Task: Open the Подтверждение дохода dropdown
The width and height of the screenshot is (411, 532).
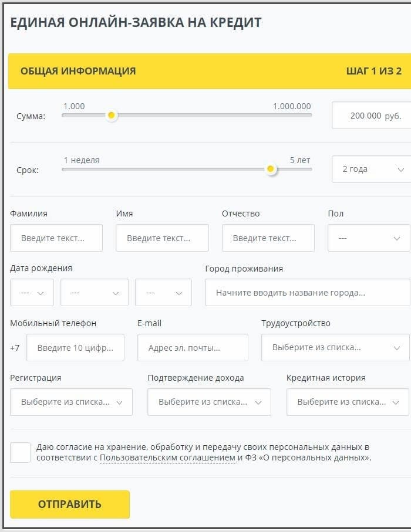Action: [x=209, y=402]
